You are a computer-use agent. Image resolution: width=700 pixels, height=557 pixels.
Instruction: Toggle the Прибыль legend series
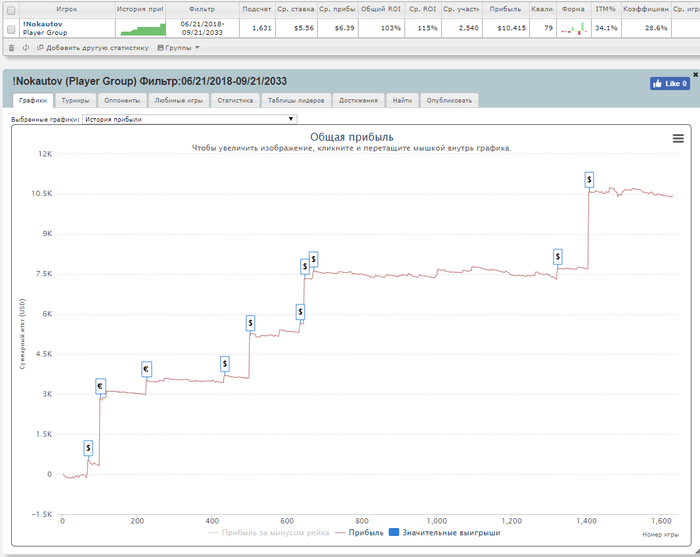tap(359, 532)
